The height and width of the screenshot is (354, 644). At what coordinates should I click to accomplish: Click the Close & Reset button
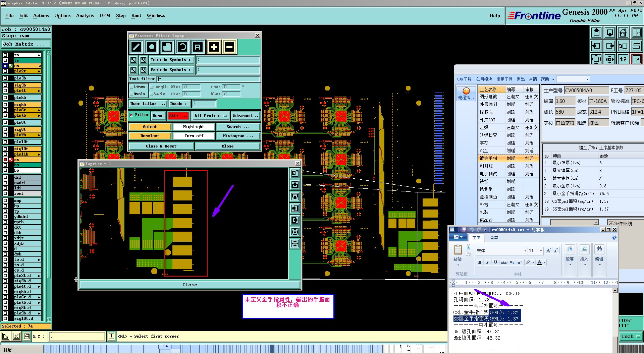(161, 146)
